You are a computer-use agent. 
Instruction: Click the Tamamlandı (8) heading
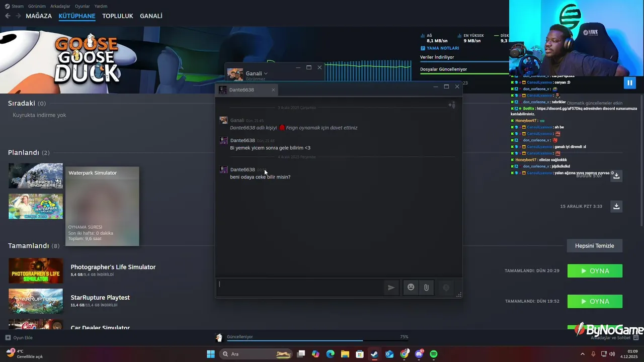click(x=34, y=246)
